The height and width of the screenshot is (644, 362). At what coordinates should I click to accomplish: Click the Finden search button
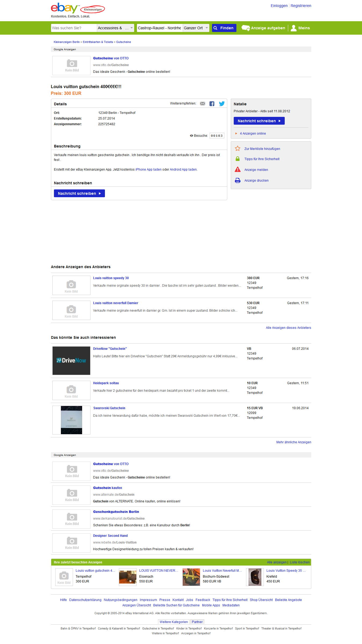click(224, 28)
